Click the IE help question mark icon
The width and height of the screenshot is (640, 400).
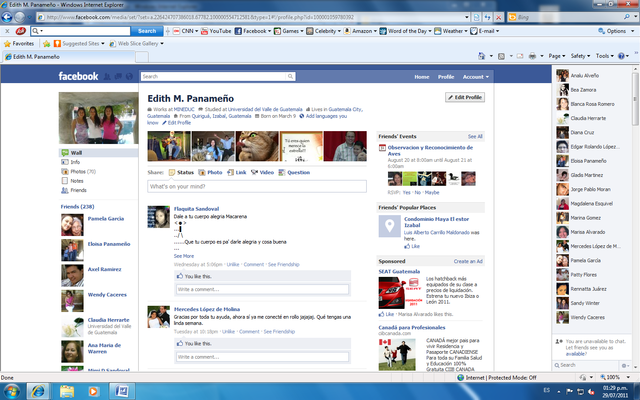click(x=621, y=56)
